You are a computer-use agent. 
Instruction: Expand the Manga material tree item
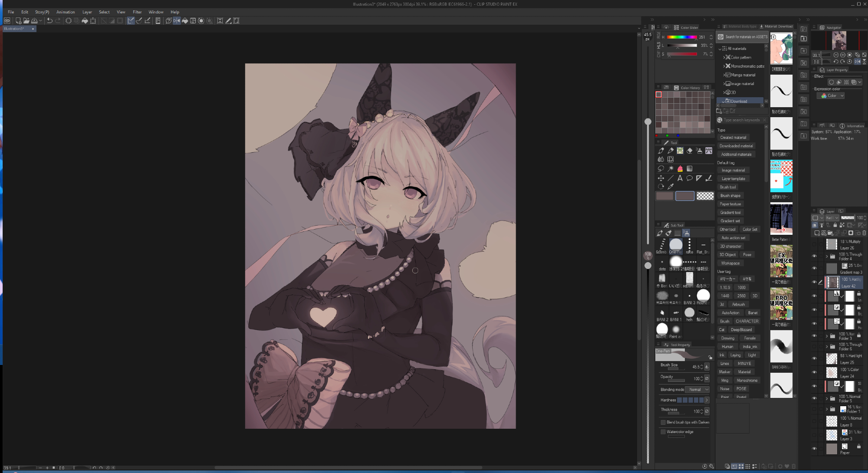click(x=724, y=75)
